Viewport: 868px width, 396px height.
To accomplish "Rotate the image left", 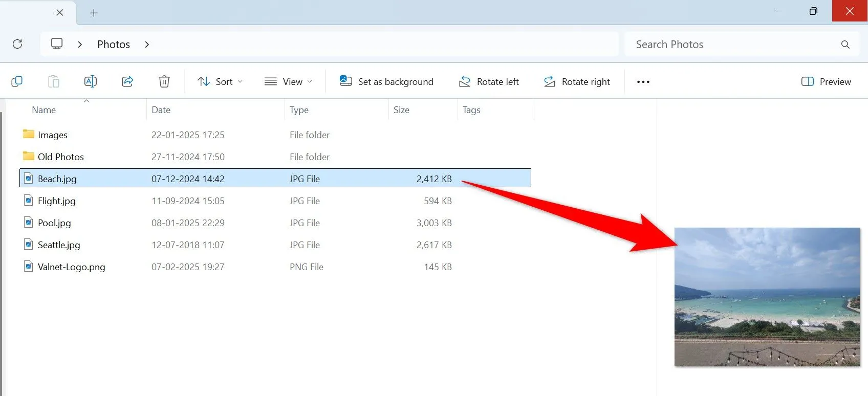I will pyautogui.click(x=489, y=81).
